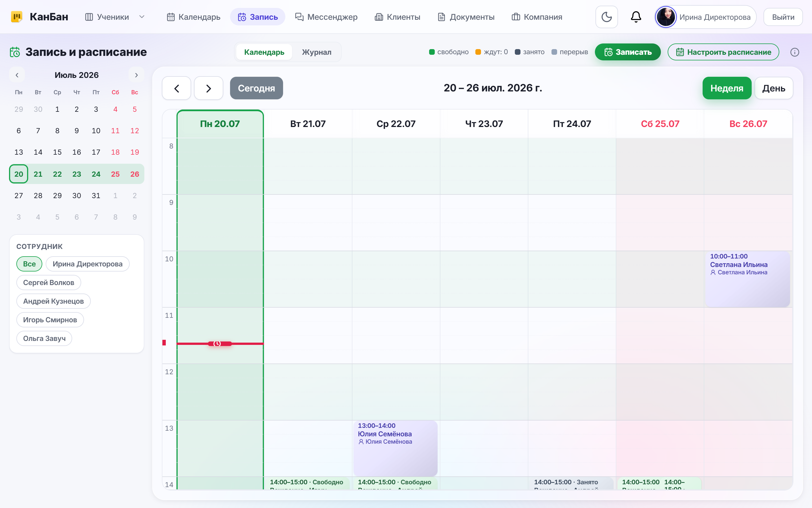This screenshot has width=812, height=508.
Task: Select July 15 in mini calendar
Action: pyautogui.click(x=58, y=152)
